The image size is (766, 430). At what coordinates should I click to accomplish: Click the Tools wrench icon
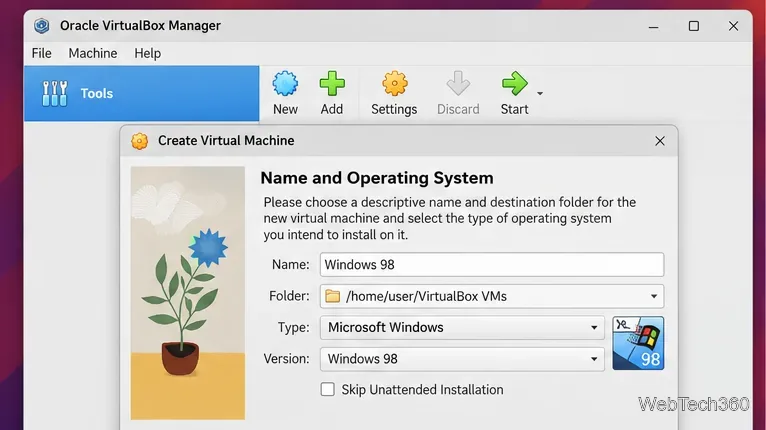[x=54, y=93]
